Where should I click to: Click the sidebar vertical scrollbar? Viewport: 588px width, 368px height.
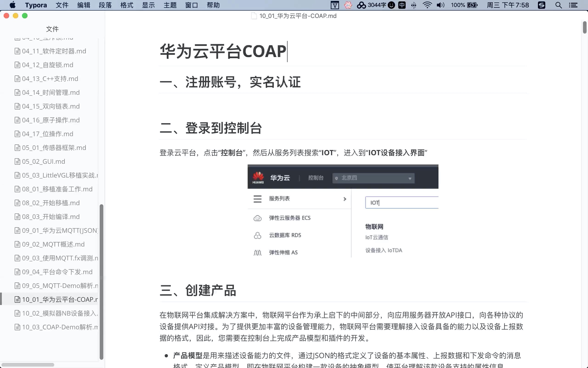[x=102, y=282]
